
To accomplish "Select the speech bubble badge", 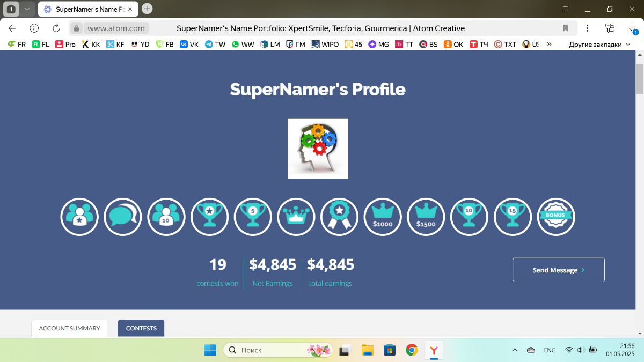I will click(x=122, y=217).
